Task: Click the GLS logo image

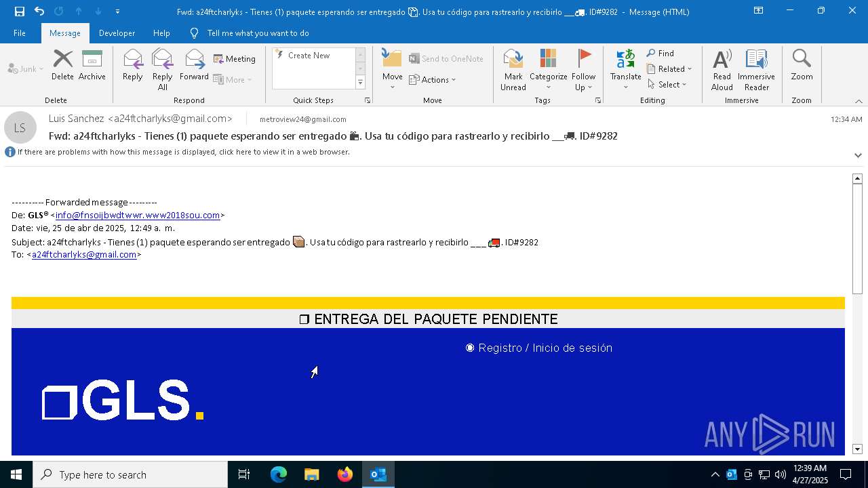Action: tap(123, 400)
